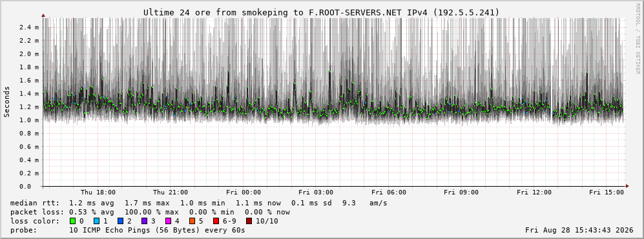Click the timestamp Fri Aug 28 15:43:43 2026
Screen dimensions: 644x239
[579, 230]
